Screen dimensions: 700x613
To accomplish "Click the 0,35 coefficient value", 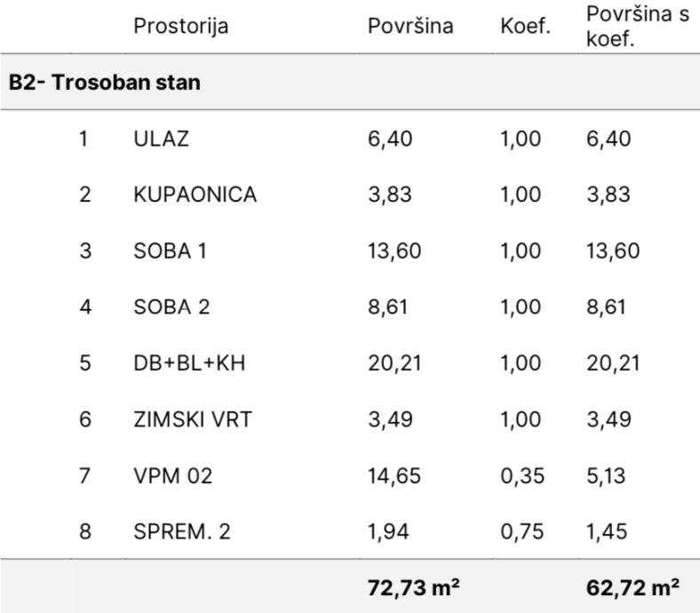I will [521, 475].
